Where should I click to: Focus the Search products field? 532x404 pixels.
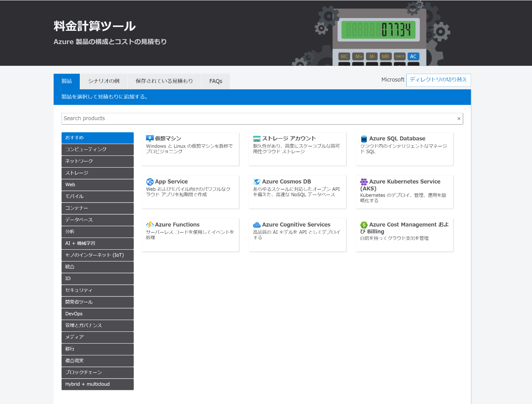pyautogui.click(x=262, y=119)
